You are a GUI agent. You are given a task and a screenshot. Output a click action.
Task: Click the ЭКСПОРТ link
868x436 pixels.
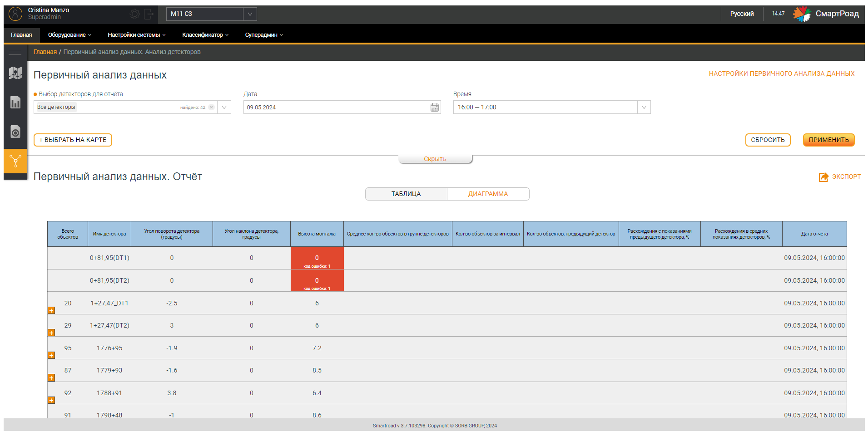tap(846, 177)
